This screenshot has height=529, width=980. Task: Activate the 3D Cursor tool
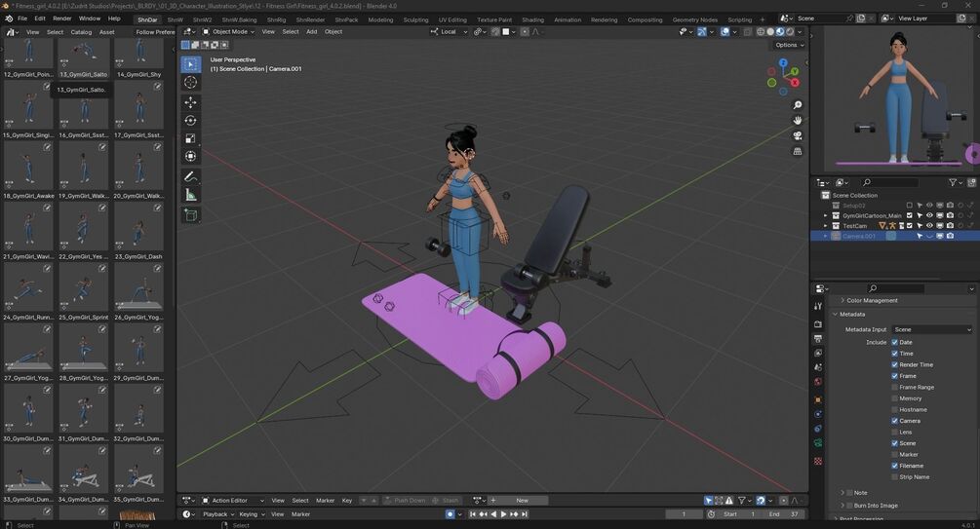[x=190, y=82]
